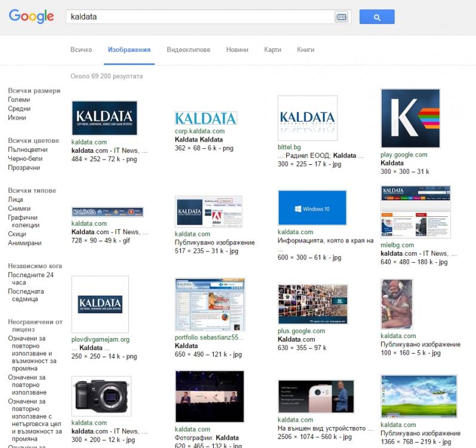Visit the bittel.bg source link
The image size is (476, 448).
[289, 147]
